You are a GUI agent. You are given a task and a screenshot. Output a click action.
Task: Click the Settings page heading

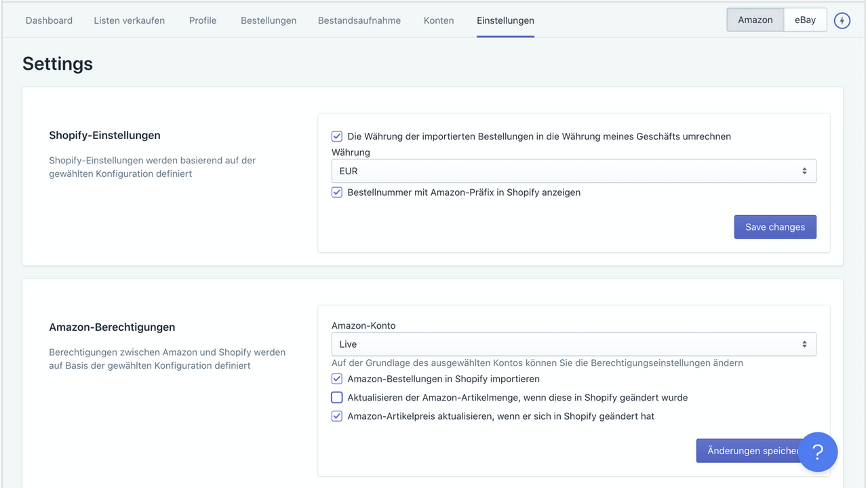point(58,64)
